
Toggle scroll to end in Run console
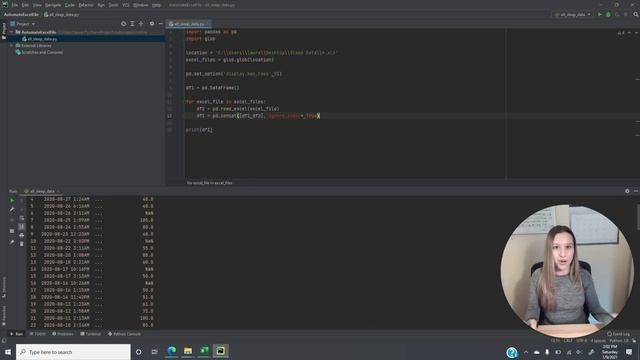pos(22,227)
